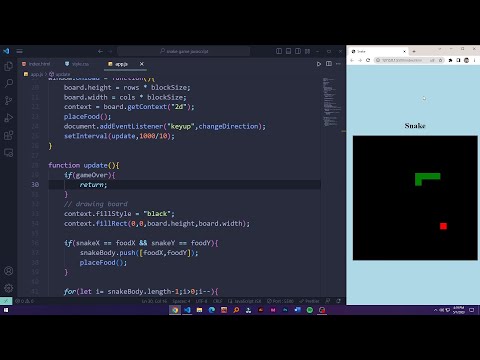Open Run and Debug view

(x=9, y=118)
